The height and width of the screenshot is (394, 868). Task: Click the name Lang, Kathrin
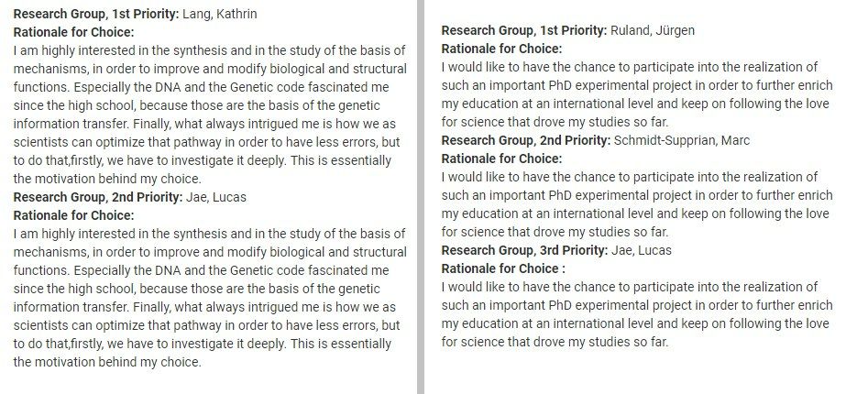[x=220, y=14]
